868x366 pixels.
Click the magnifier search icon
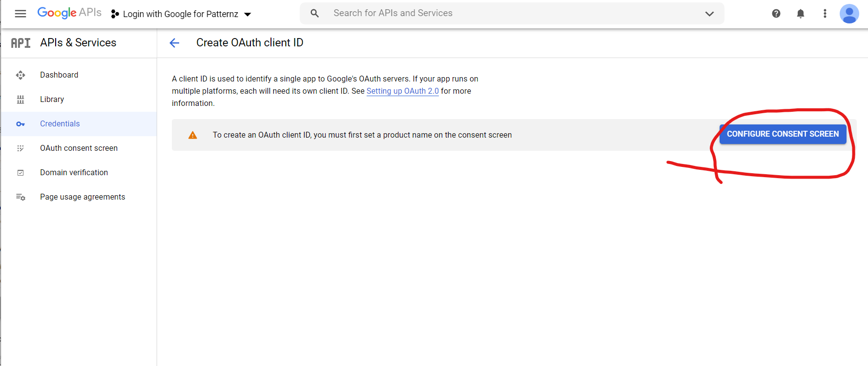[315, 14]
